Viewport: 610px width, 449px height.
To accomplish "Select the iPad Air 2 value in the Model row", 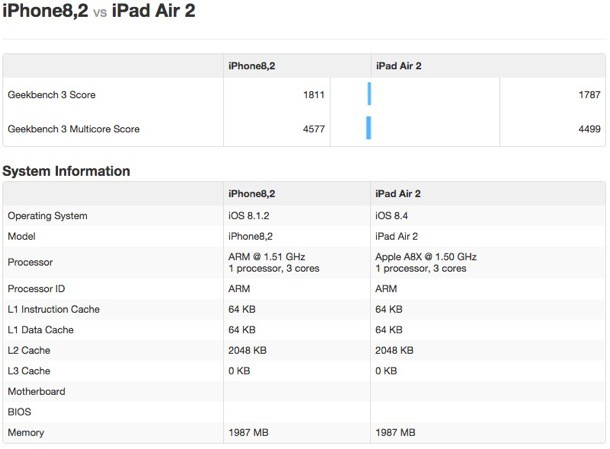I will pos(396,236).
